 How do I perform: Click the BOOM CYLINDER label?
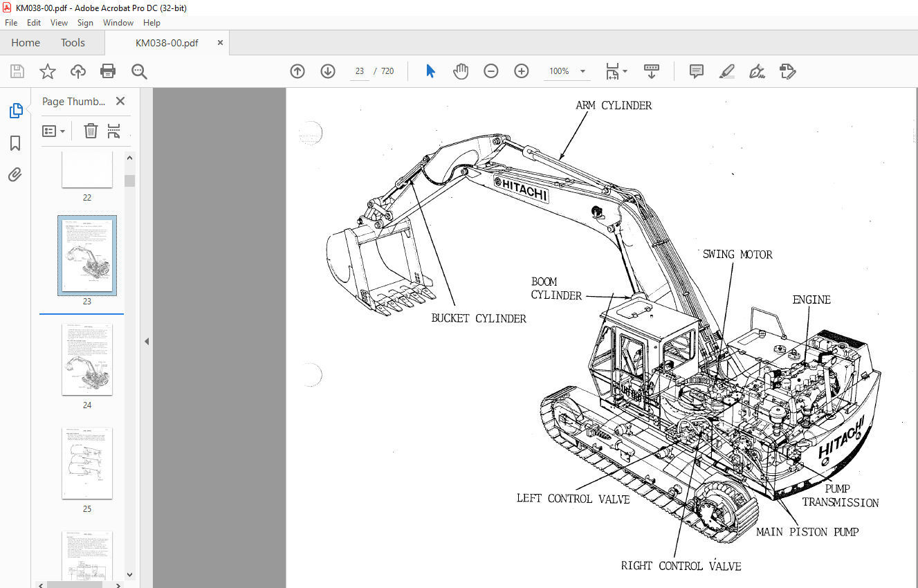[556, 288]
